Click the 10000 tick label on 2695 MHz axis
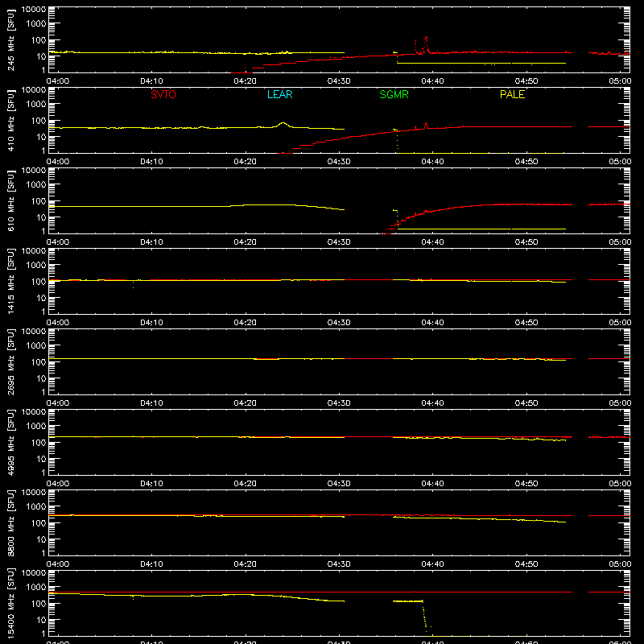The height and width of the screenshot is (644, 644). (x=34, y=332)
